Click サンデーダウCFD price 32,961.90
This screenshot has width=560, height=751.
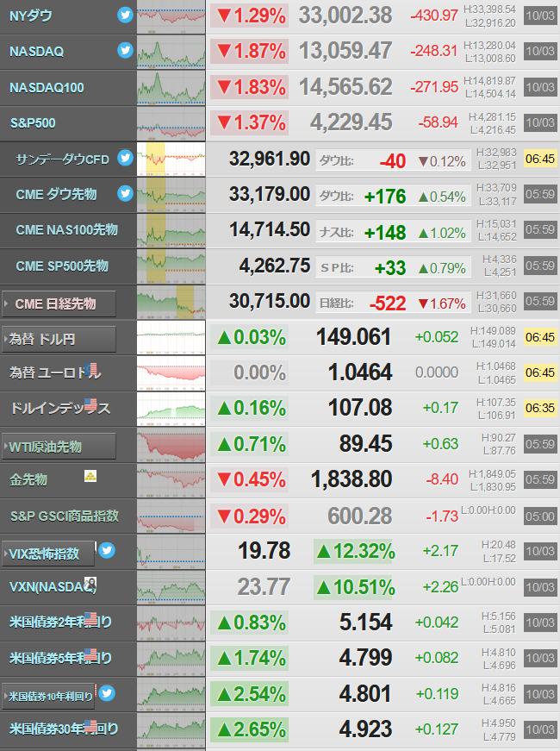pos(270,159)
